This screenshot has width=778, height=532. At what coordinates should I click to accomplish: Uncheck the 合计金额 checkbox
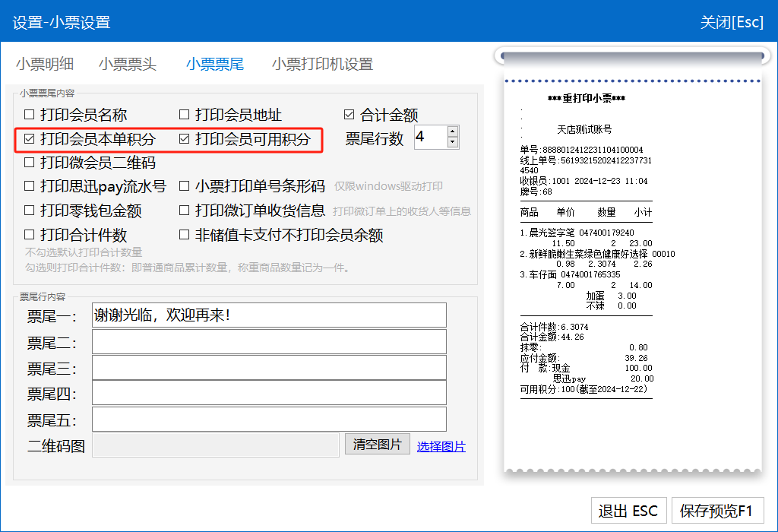tap(349, 116)
